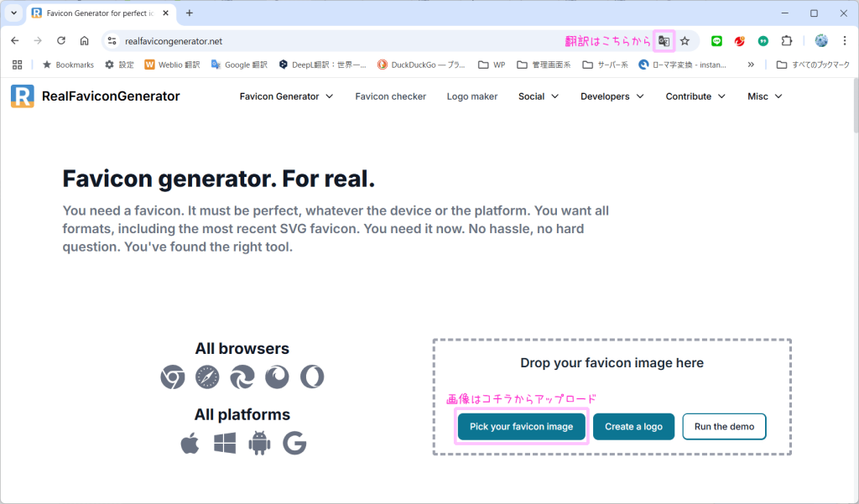This screenshot has width=859, height=504.
Task: Bookmark this page with the star icon
Action: coord(685,41)
